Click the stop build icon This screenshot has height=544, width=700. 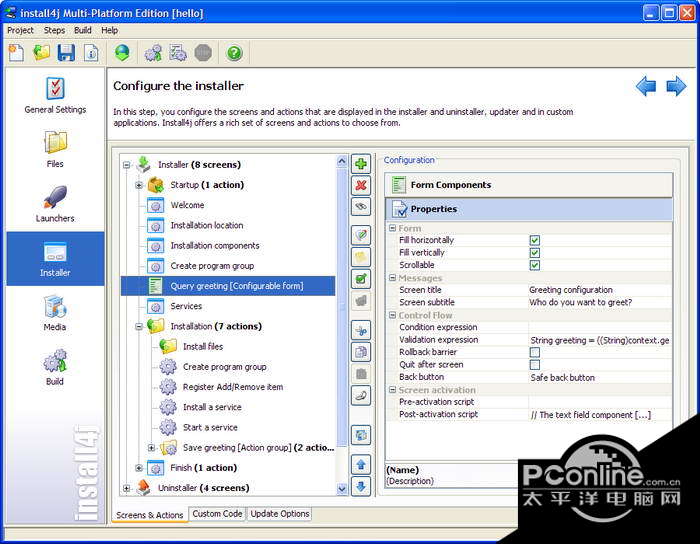[x=203, y=53]
